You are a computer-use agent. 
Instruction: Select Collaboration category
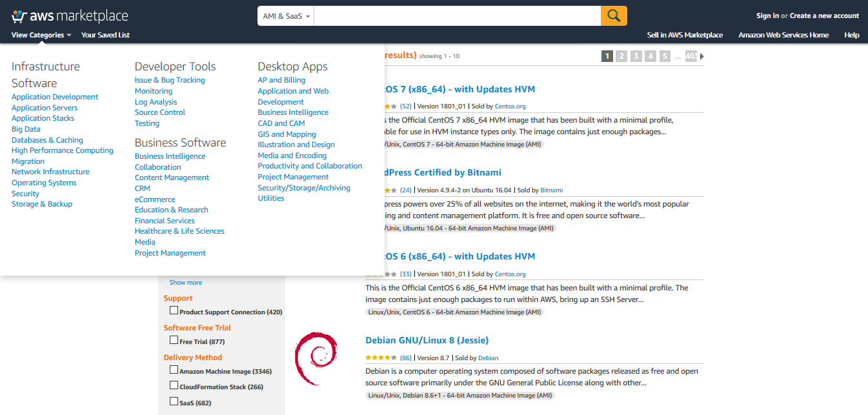[x=157, y=167]
